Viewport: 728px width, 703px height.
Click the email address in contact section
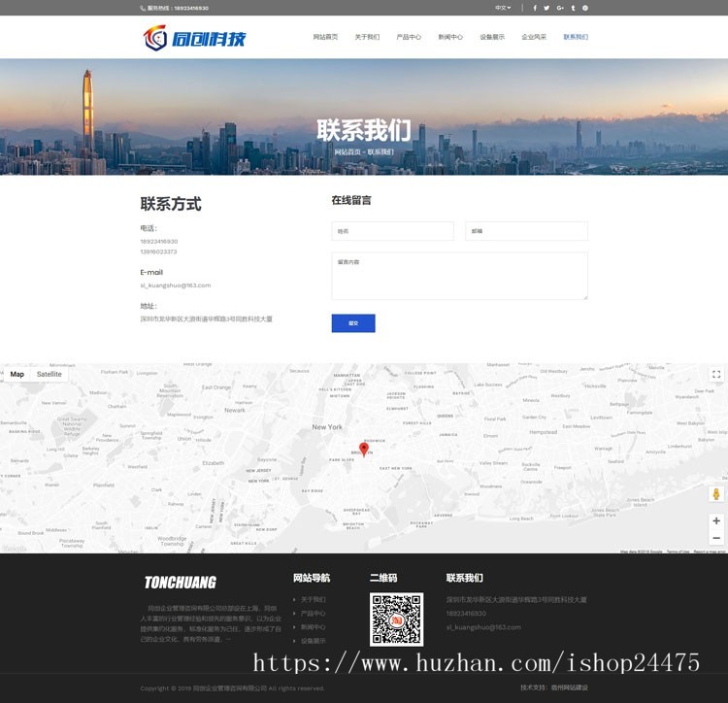click(x=176, y=285)
